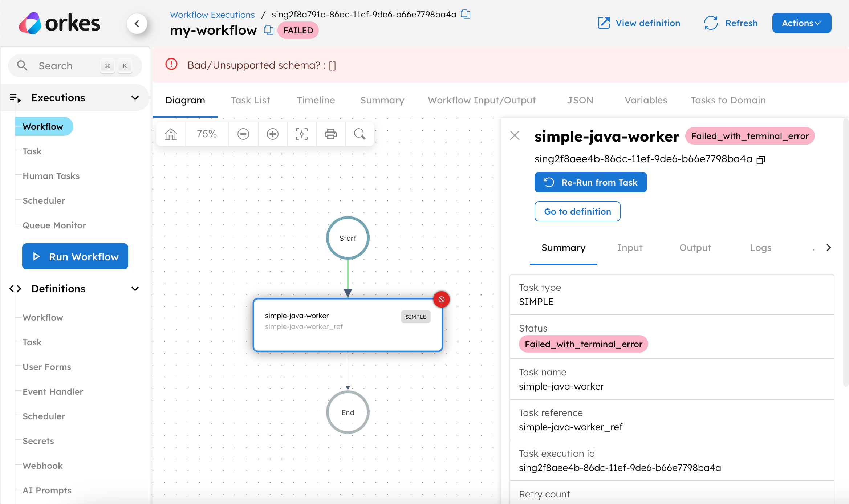Click the Executions menu icon
The image size is (849, 504).
pyautogui.click(x=15, y=98)
